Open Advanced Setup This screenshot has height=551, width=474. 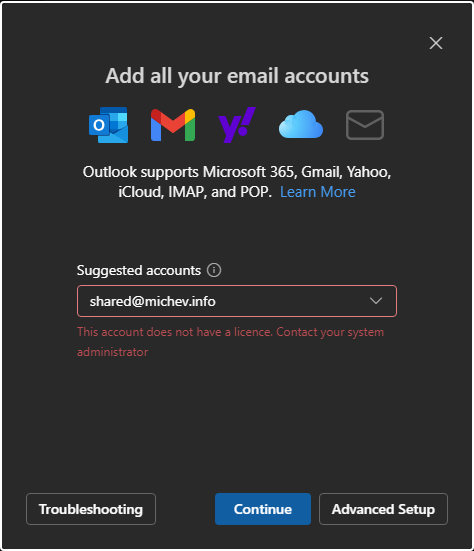point(383,509)
